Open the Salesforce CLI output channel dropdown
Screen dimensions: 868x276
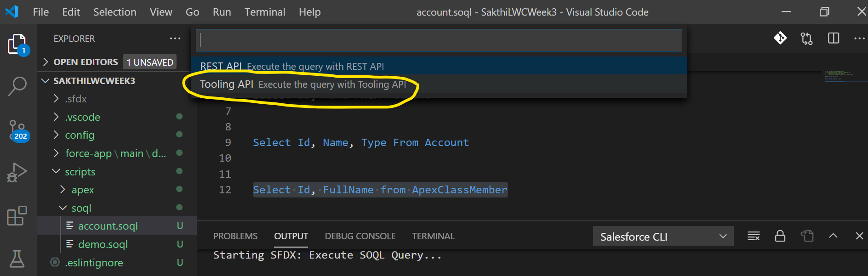663,236
